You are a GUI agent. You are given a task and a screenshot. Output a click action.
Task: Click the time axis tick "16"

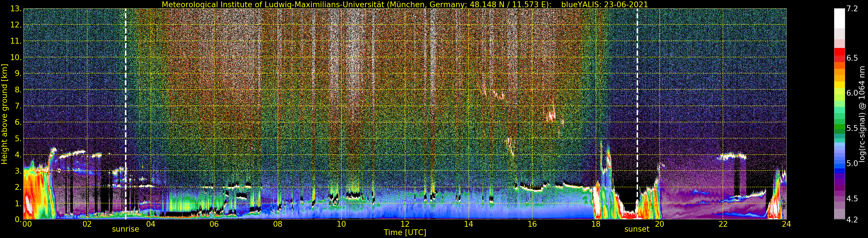(x=532, y=224)
